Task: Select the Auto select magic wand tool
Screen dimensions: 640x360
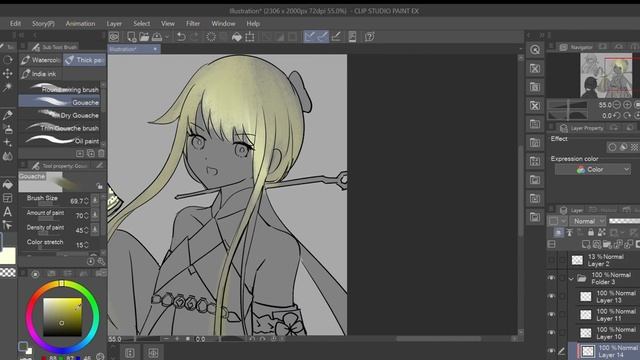Action: pyautogui.click(x=7, y=87)
